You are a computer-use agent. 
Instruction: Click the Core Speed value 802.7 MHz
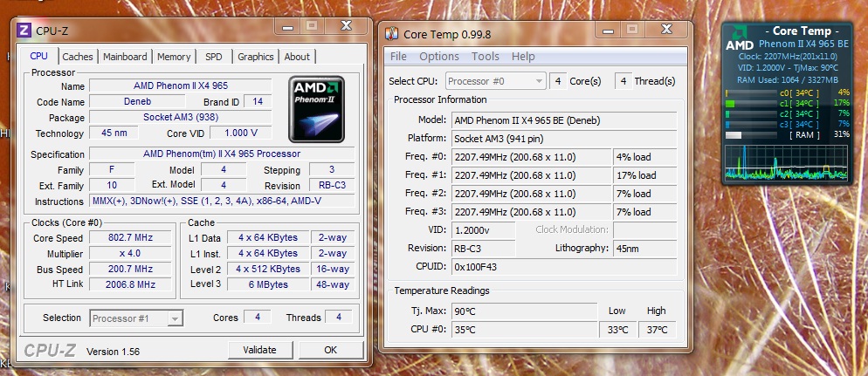pyautogui.click(x=130, y=238)
